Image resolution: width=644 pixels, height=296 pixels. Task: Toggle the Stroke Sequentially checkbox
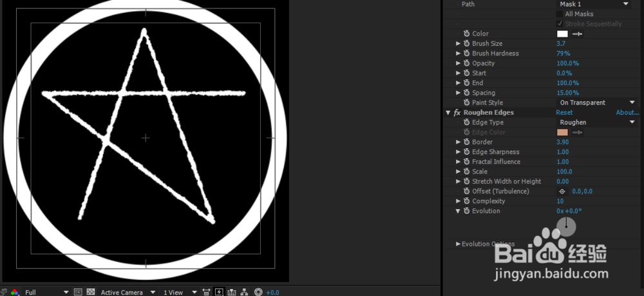(560, 24)
